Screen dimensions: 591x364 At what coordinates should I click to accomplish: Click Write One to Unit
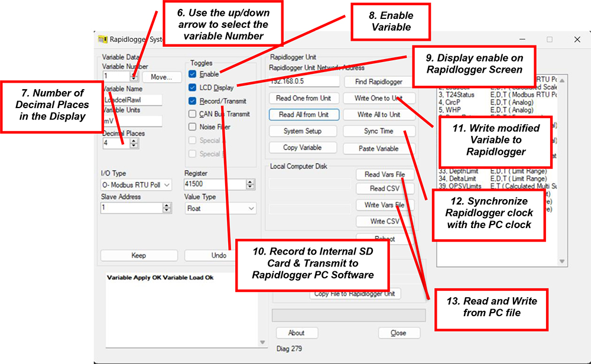tap(378, 98)
